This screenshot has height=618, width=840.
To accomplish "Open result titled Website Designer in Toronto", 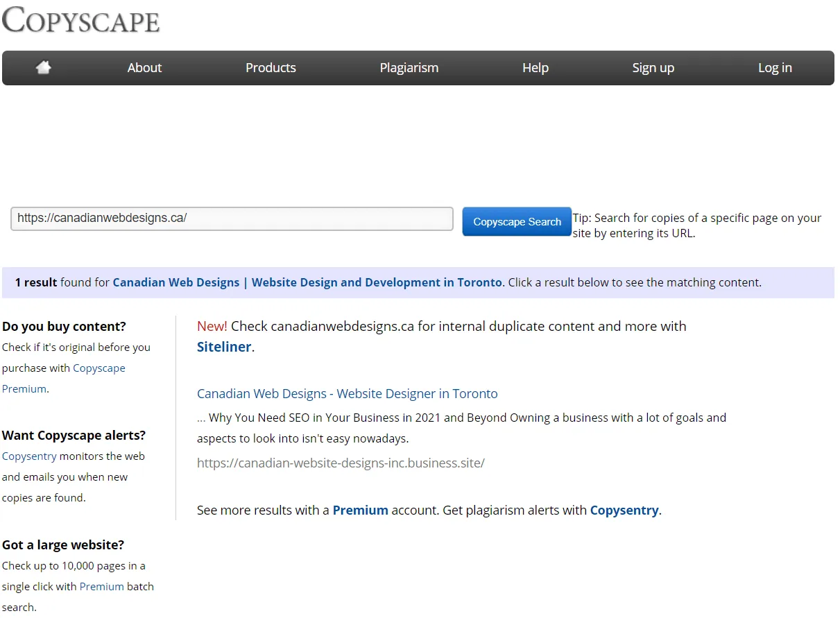I will click(347, 393).
